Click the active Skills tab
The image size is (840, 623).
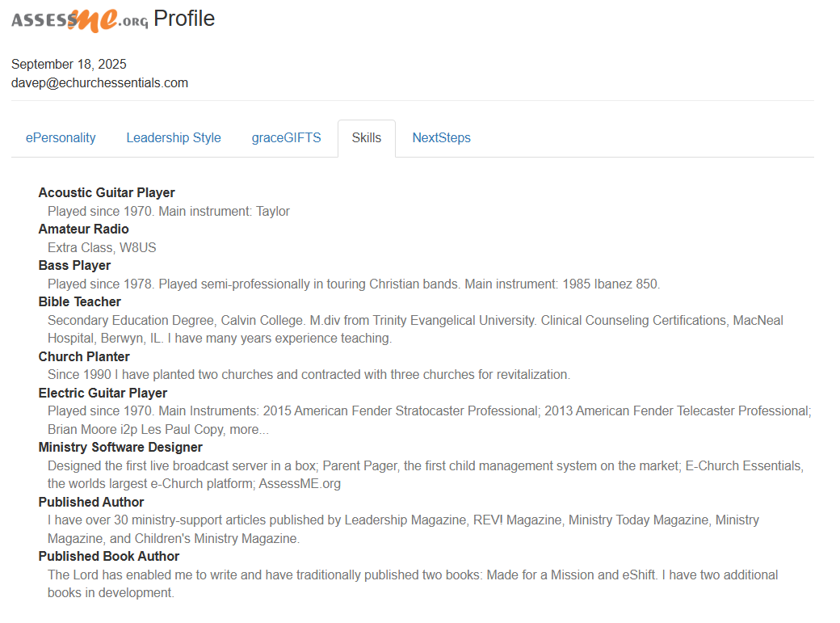pyautogui.click(x=366, y=138)
